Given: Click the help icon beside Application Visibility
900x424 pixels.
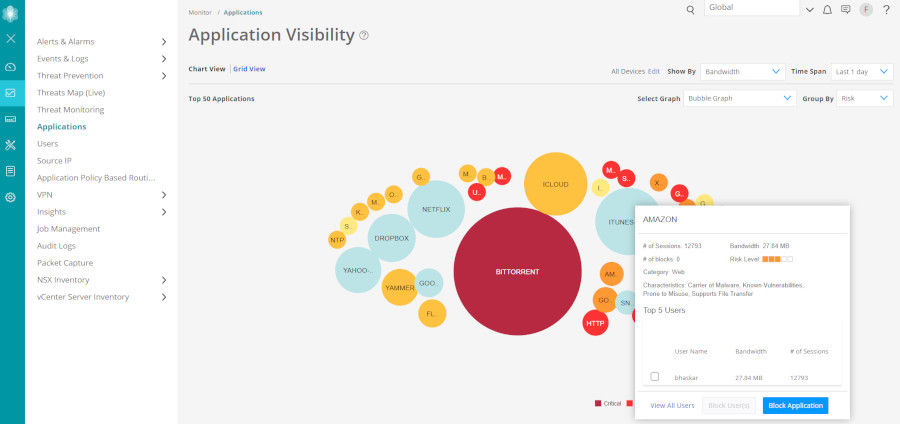Looking at the screenshot, I should pos(364,36).
